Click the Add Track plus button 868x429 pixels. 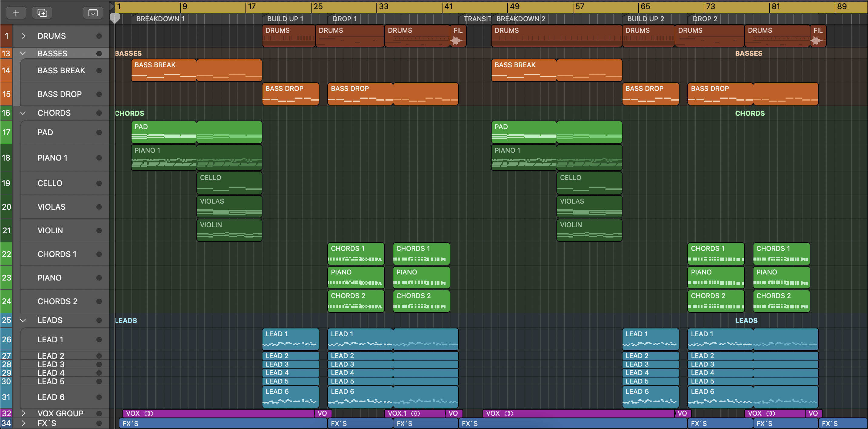click(x=15, y=13)
